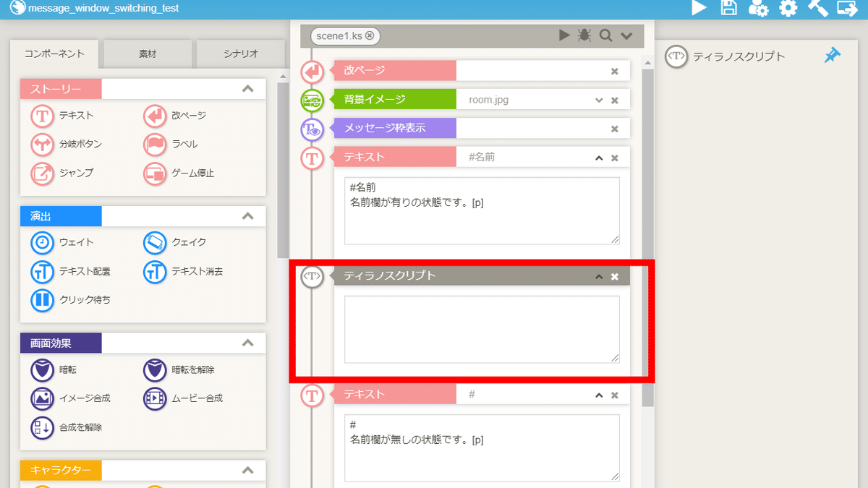Close the scene1.ks tab
Screen dimensions: 868x488
[x=370, y=35]
